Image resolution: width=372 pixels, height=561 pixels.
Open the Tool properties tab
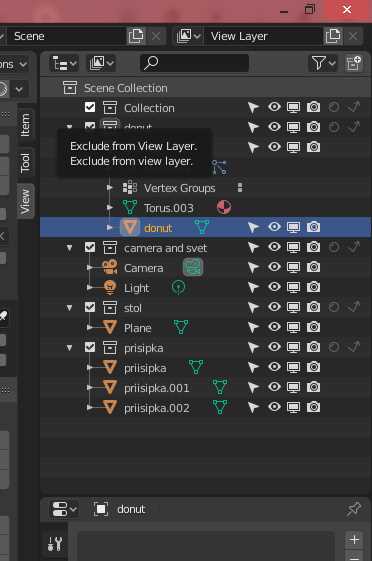click(55, 544)
